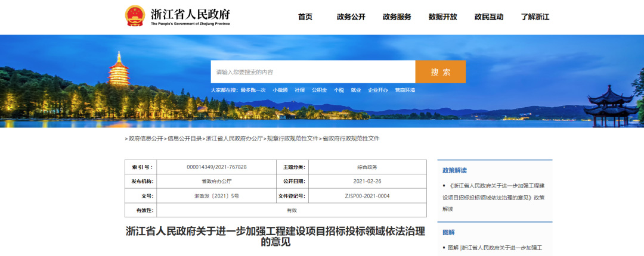Viewport: 644px width, 256px height.
Task: Open 浙江省人民政府办公厅 breadcrumb link
Action: 234,139
